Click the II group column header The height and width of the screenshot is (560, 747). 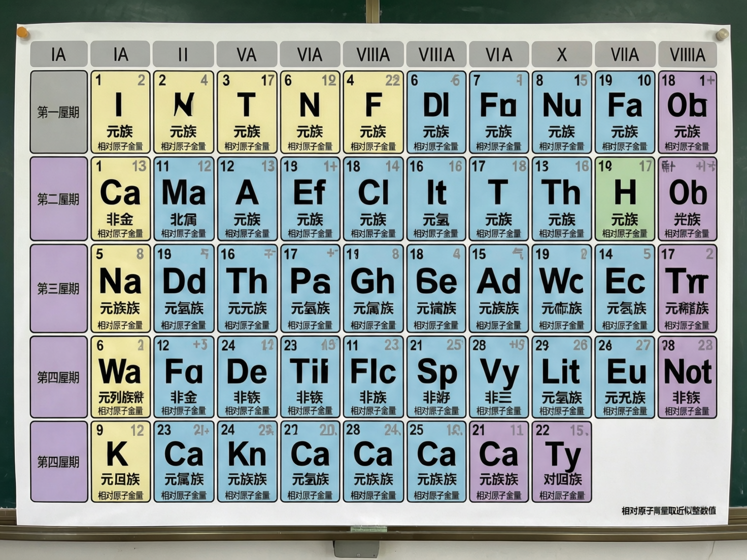pos(183,54)
